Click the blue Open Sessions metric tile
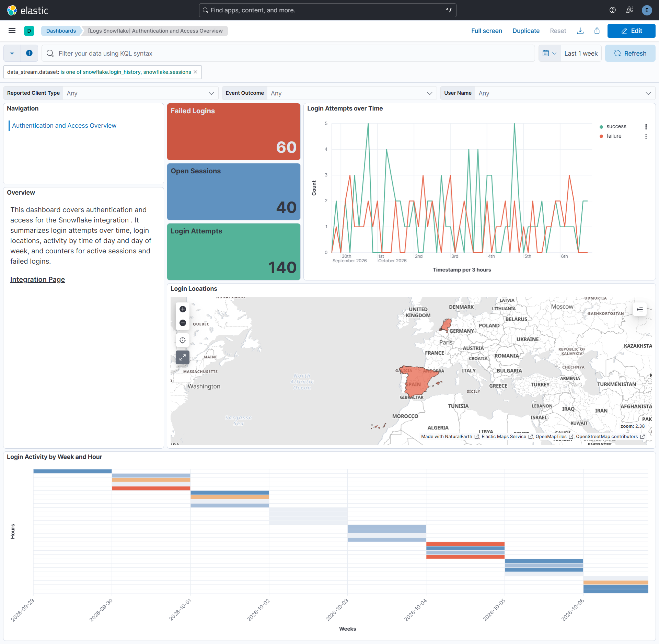 click(234, 192)
